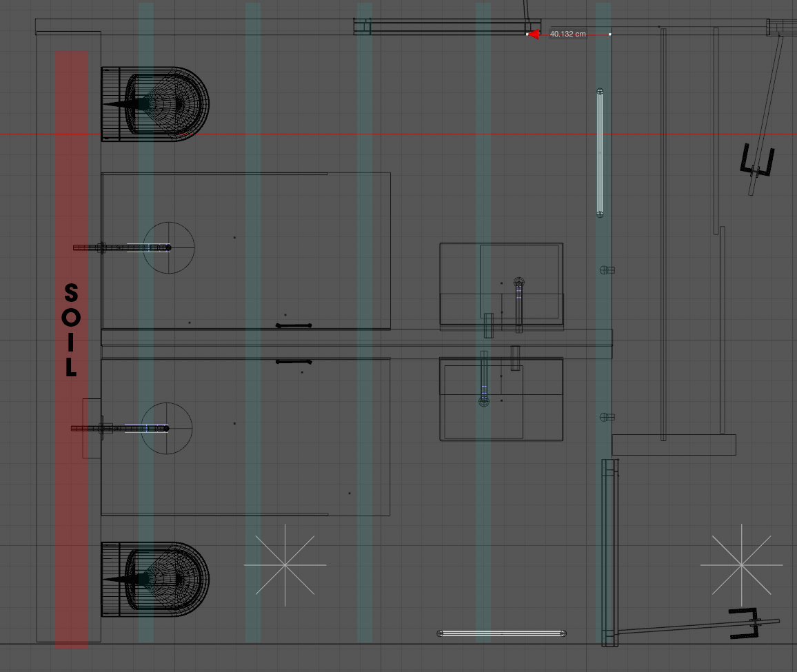Select the lower toilet wireframe
This screenshot has width=797, height=672.
coord(155,579)
